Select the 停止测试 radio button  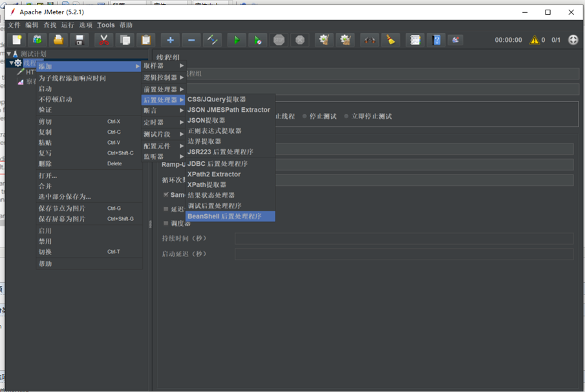305,116
